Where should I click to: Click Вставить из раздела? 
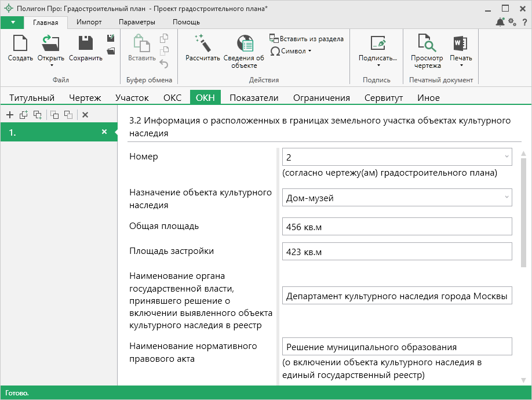point(306,39)
